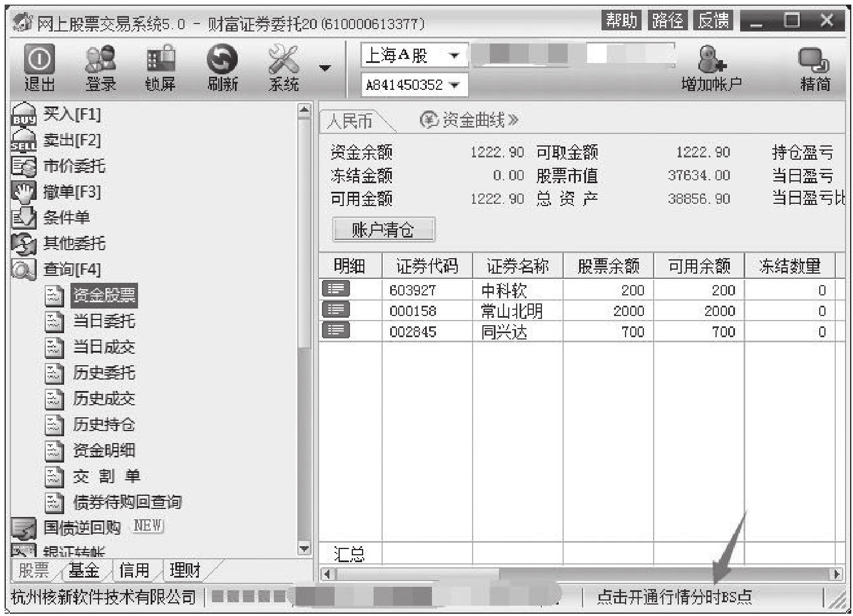Click the 精简 compact mode icon
The image size is (853, 616).
(x=815, y=68)
